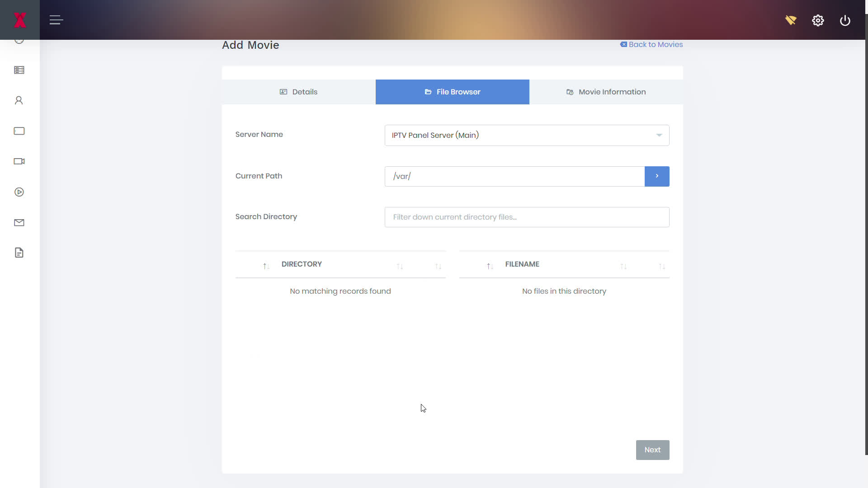Open the servers icon in sidebar
Screen dimensions: 868x488
pyautogui.click(x=19, y=70)
